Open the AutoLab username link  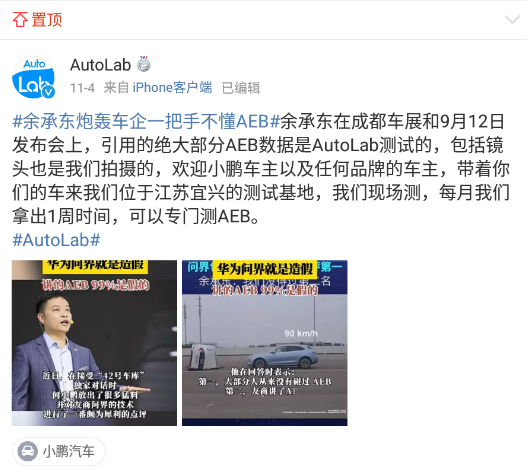pos(100,65)
